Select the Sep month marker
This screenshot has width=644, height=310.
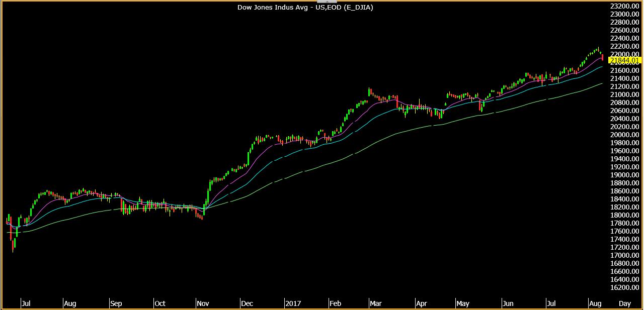tap(116, 303)
